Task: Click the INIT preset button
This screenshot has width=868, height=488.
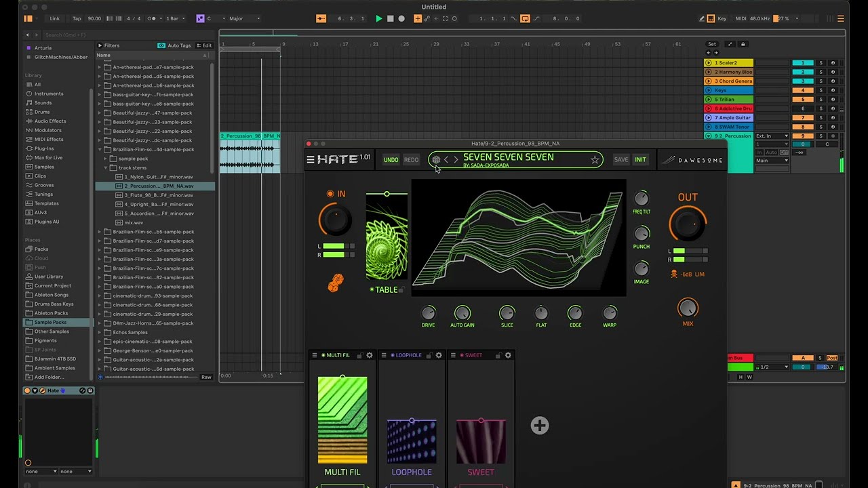Action: [x=640, y=160]
